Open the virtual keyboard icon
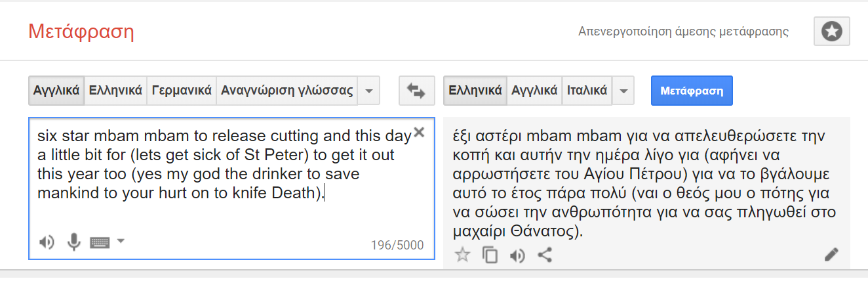Viewport: 868px width, 302px height. (x=100, y=242)
